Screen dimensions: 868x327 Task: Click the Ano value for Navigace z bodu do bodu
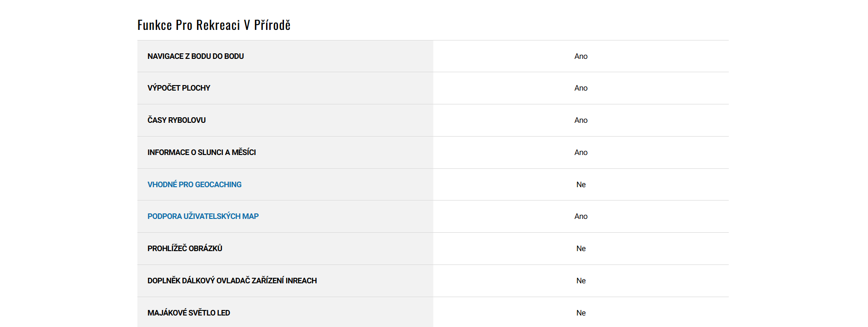tap(581, 56)
